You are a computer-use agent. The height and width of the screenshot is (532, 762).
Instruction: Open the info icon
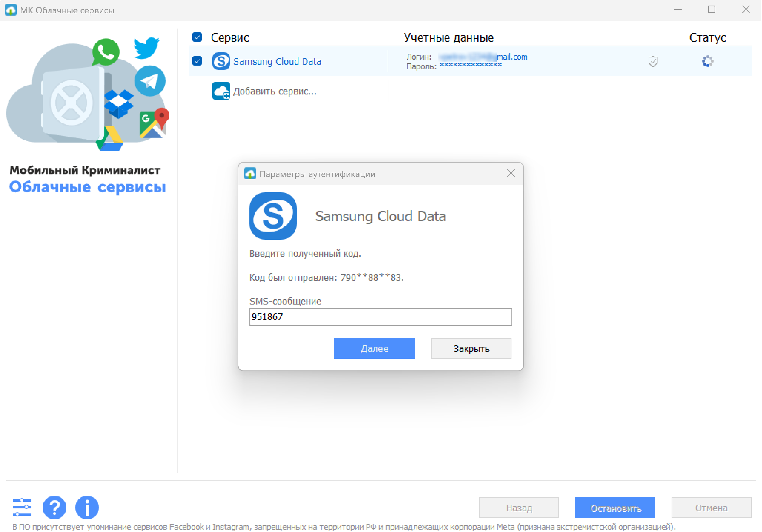[x=87, y=507]
